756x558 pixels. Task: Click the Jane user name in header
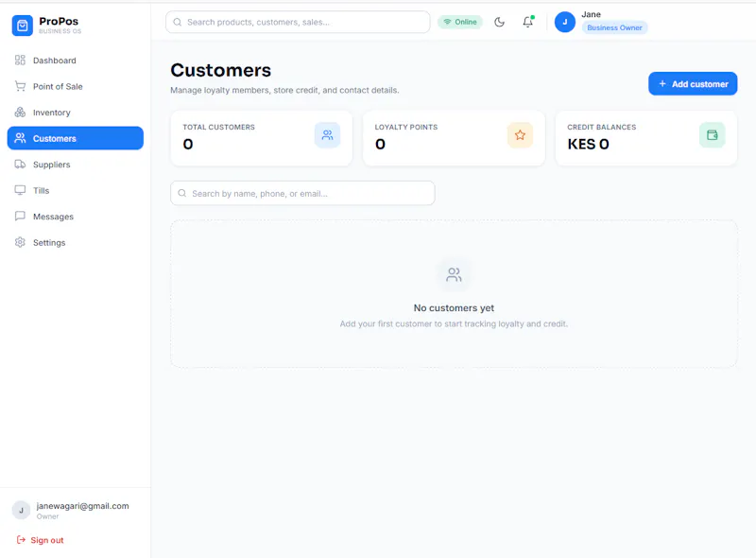(592, 14)
